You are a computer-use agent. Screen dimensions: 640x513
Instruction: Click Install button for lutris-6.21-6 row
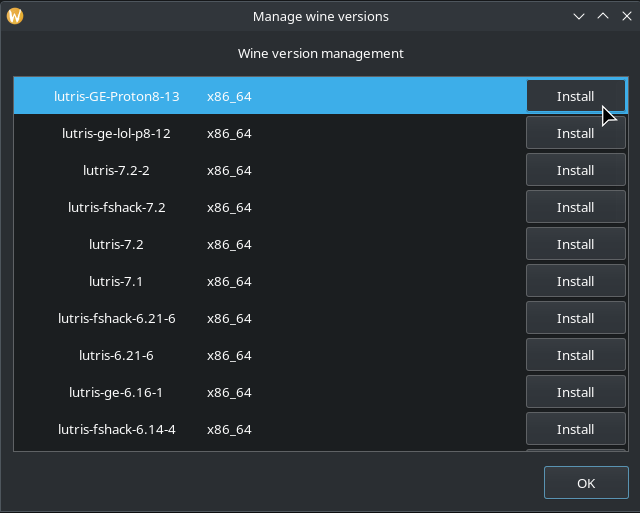pos(576,355)
